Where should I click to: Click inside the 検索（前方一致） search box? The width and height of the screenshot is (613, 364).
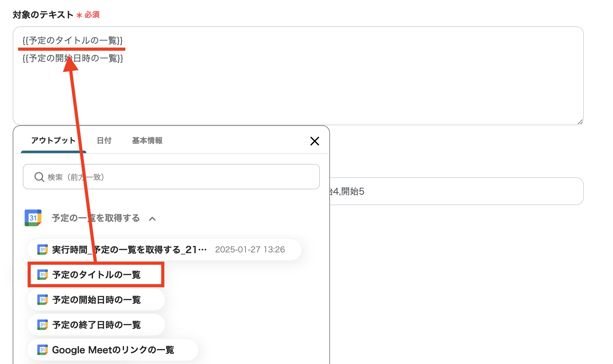tap(143, 177)
